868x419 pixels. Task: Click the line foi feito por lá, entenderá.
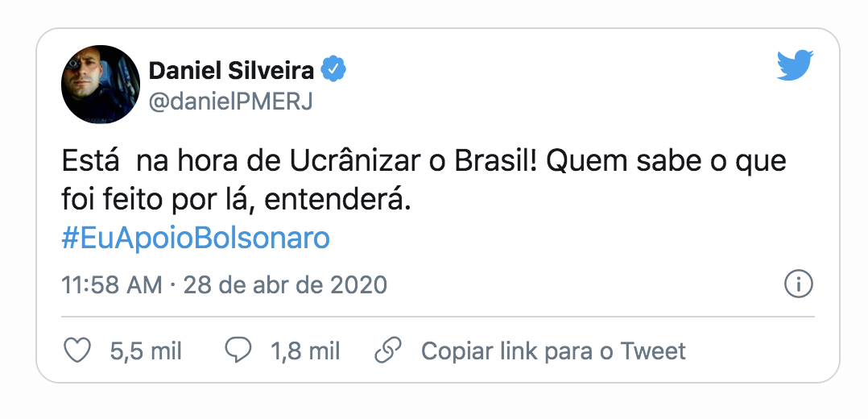coord(237,200)
